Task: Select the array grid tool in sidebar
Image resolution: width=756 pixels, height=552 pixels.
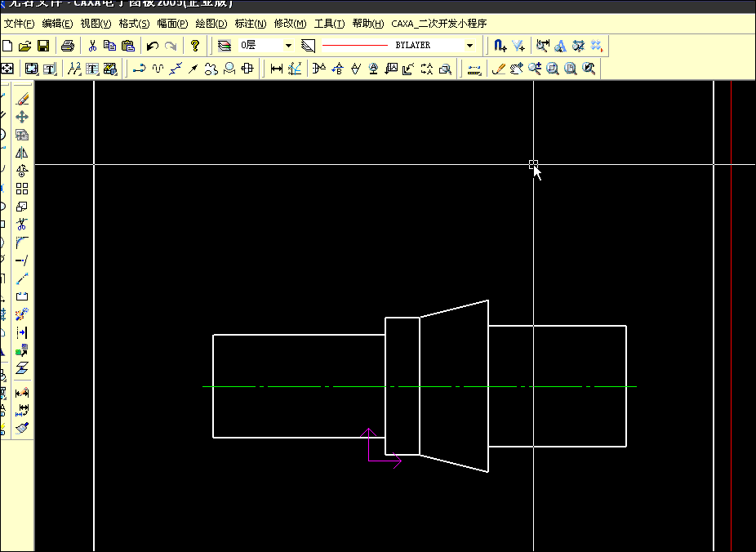Action: coord(22,189)
